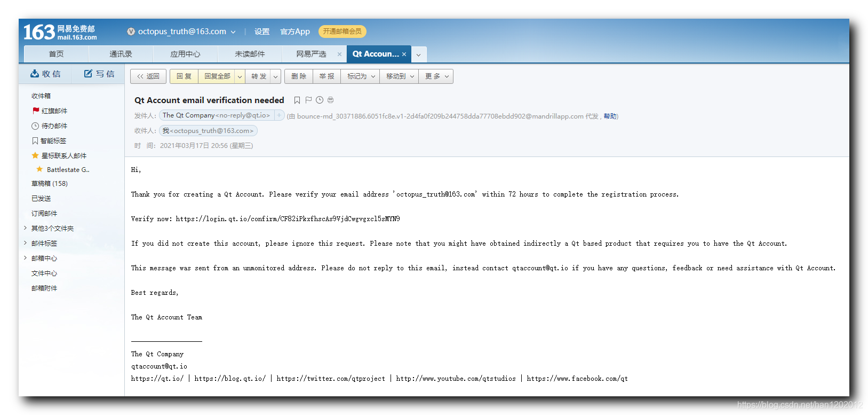
Task: Open https://qt.io/ footer link
Action: point(157,379)
